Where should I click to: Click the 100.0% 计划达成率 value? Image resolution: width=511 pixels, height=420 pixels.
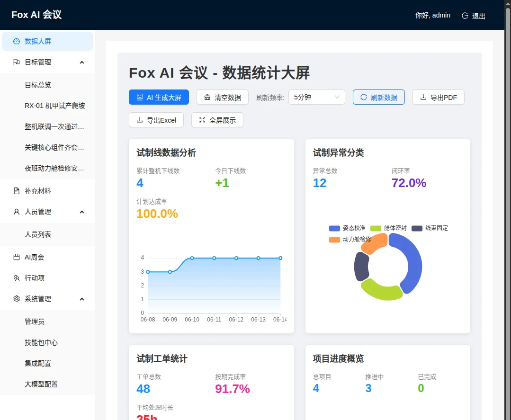[157, 214]
